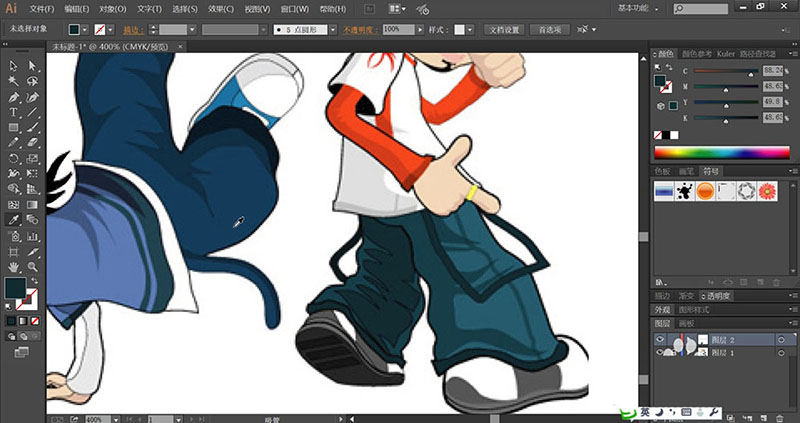Select the Line Segment tool
The image size is (800, 423).
pyautogui.click(x=32, y=112)
